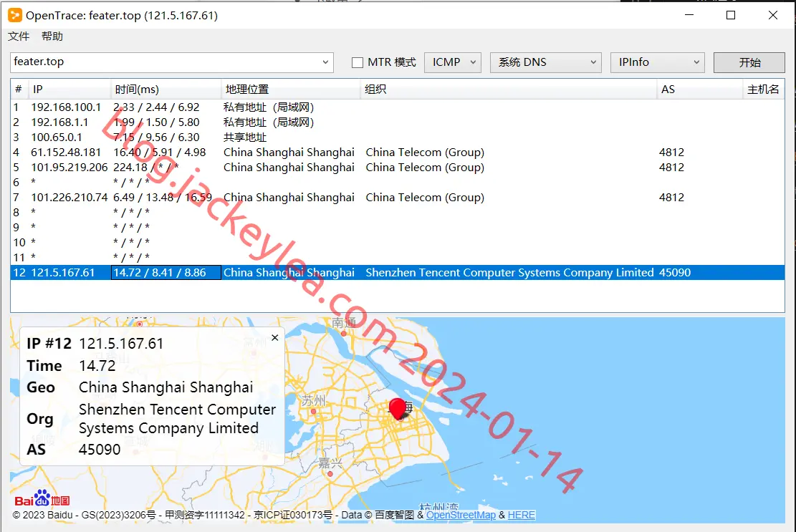The image size is (796, 532).
Task: Open the OpenStreetMap link
Action: tap(461, 515)
